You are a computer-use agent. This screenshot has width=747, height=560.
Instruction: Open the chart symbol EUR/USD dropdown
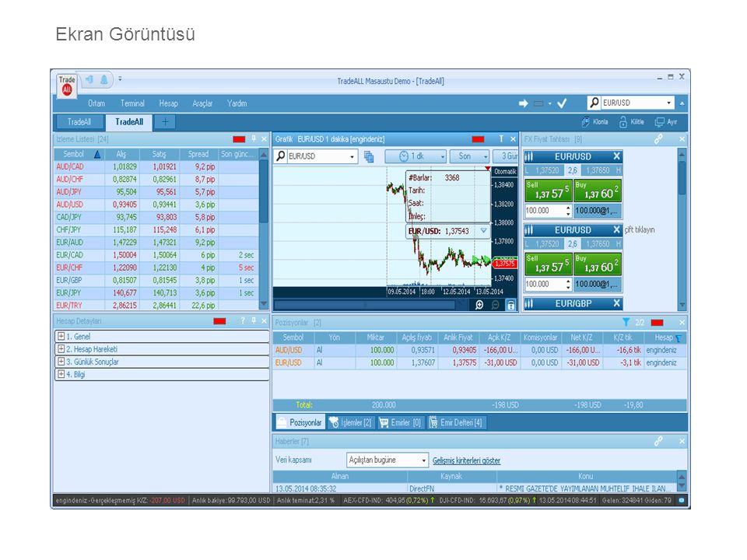pos(352,156)
